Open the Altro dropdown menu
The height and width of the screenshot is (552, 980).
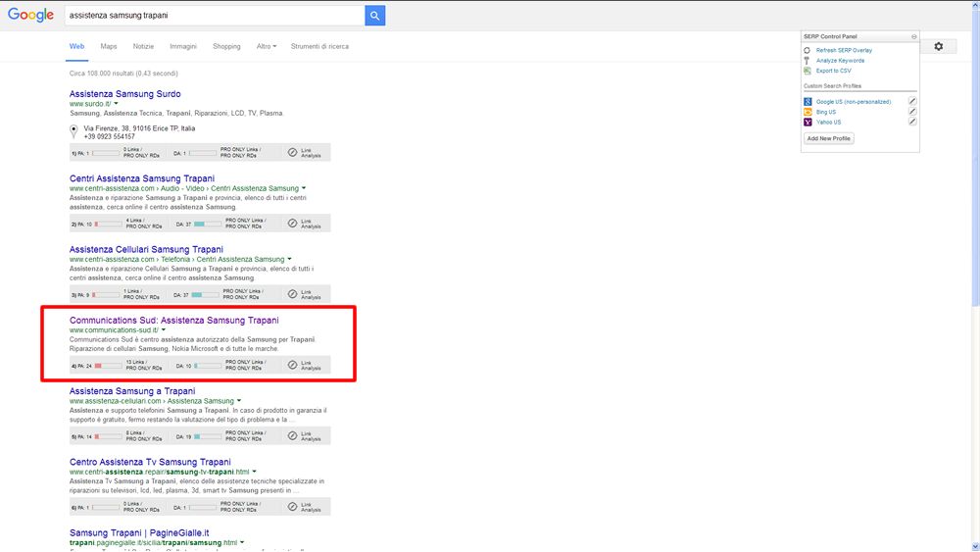pos(267,46)
